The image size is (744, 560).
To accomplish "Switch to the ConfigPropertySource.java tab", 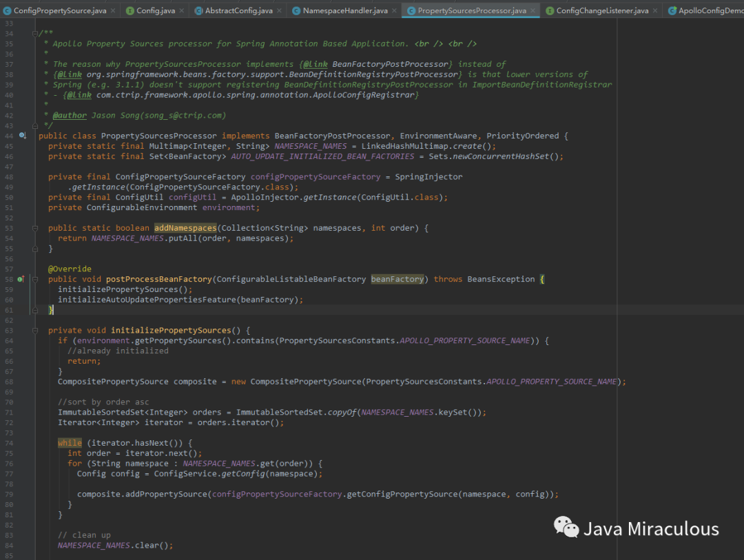I will pos(60,10).
